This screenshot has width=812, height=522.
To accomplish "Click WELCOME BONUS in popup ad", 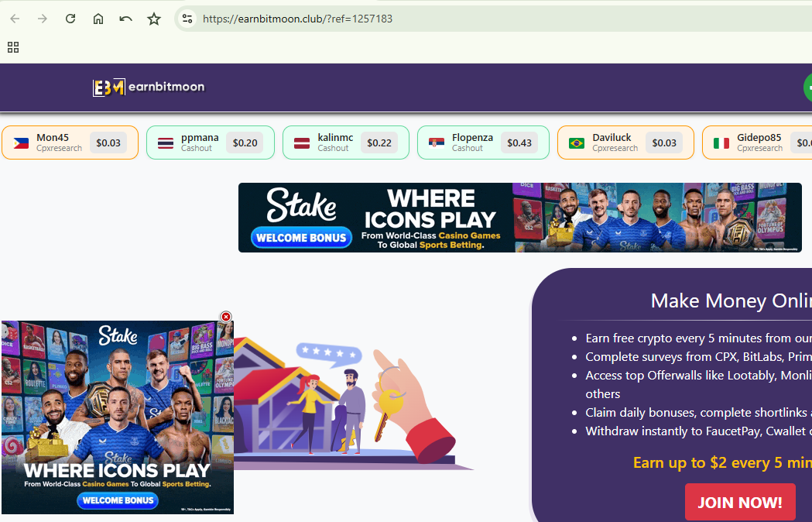I will point(118,500).
